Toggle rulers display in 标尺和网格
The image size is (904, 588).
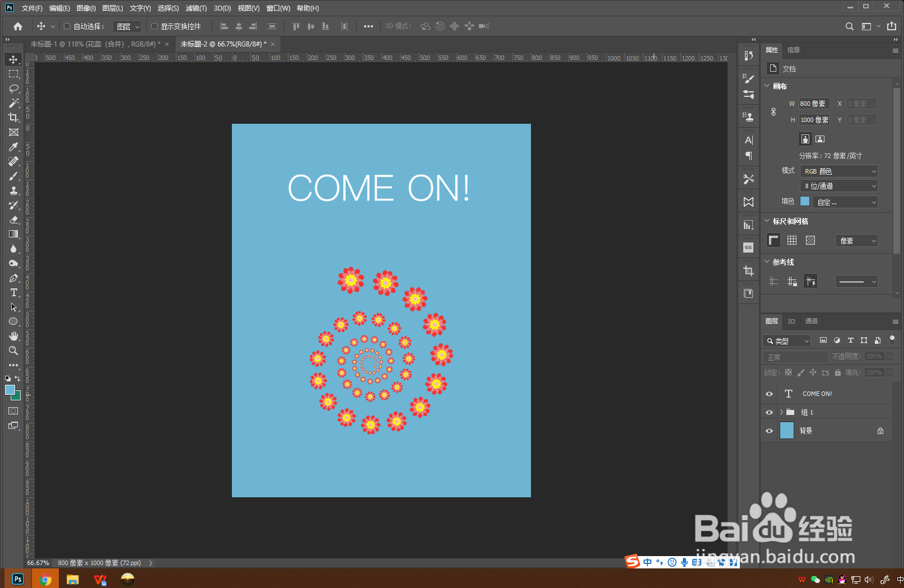tap(773, 240)
